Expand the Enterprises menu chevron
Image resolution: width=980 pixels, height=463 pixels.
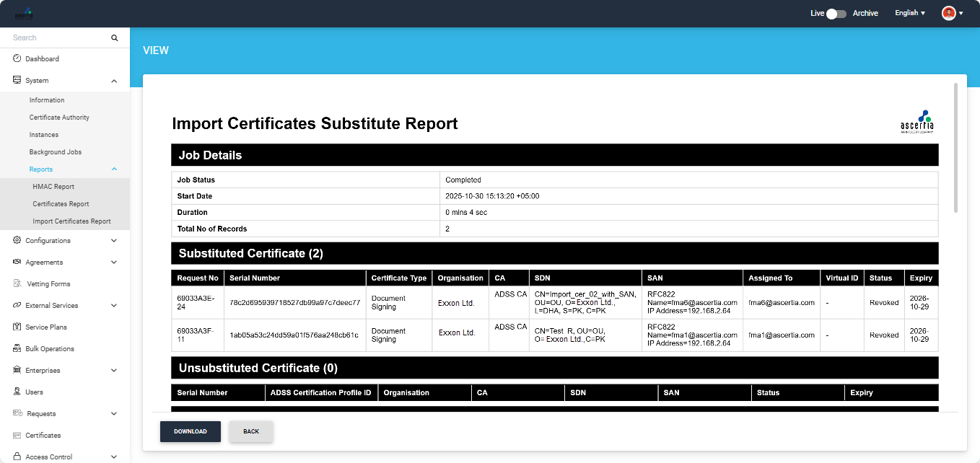pyautogui.click(x=114, y=371)
